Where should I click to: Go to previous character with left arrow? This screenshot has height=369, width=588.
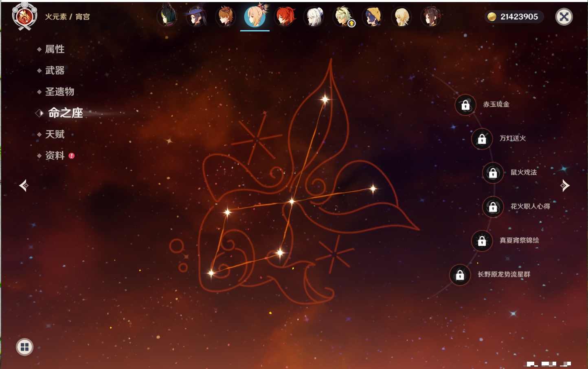pyautogui.click(x=24, y=186)
